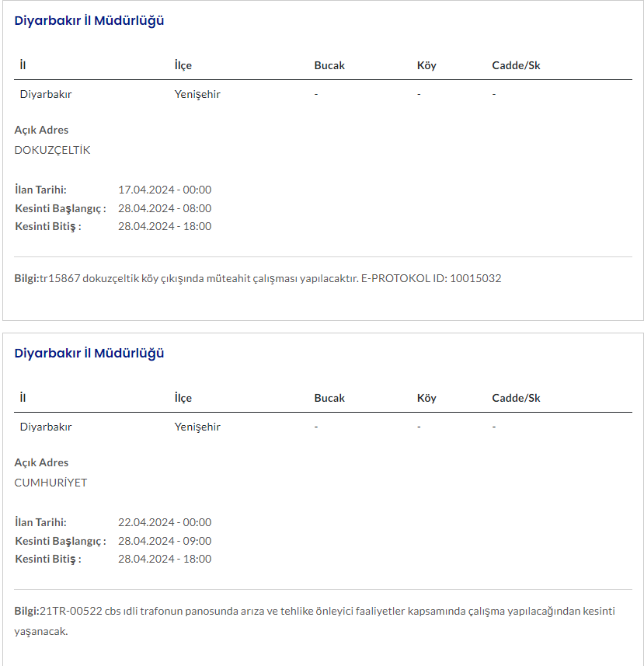Image resolution: width=644 pixels, height=666 pixels.
Task: Click the Bilgi text containing E-PROTOKOL ID 10015032
Action: [258, 278]
